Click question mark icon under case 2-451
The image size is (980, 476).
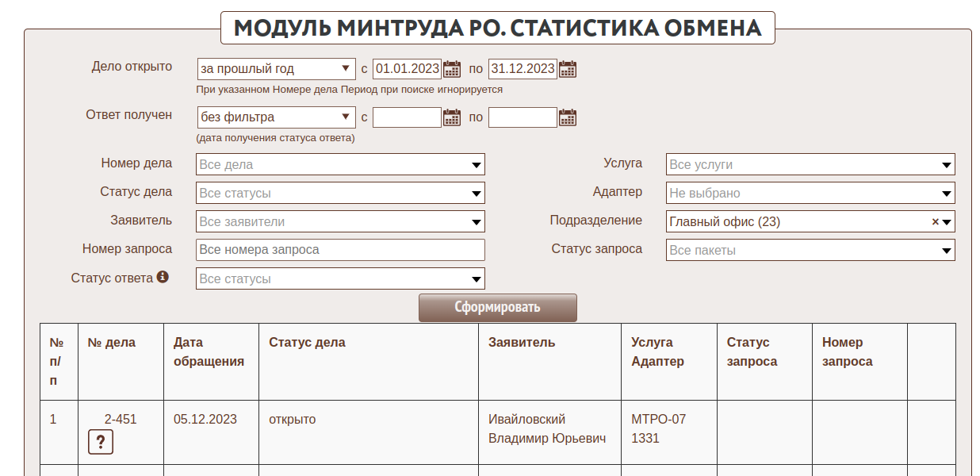pos(101,443)
